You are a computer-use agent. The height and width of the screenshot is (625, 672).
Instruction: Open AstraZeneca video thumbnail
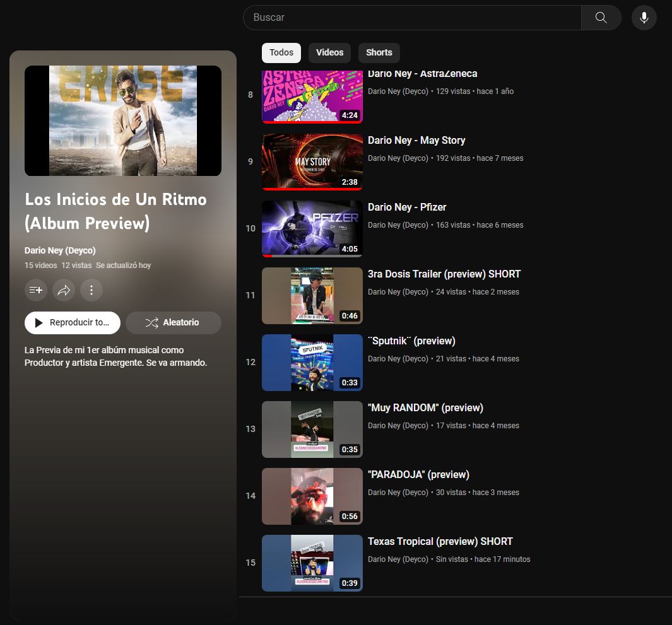[312, 97]
